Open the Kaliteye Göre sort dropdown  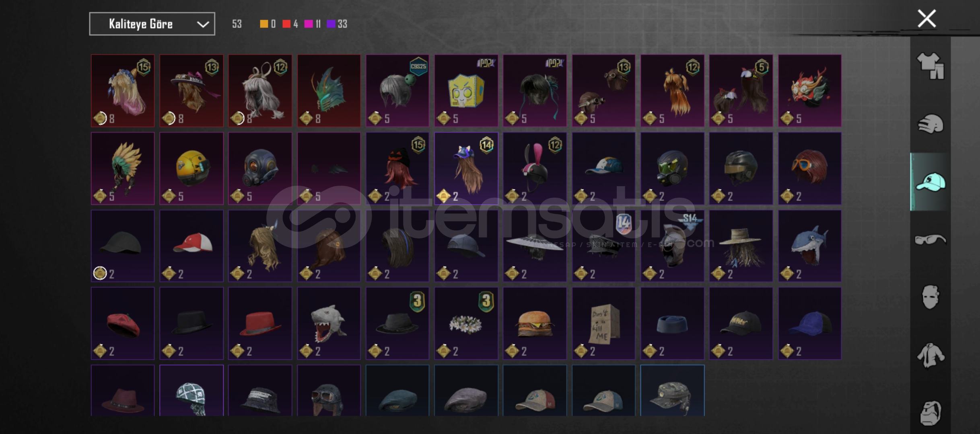(x=152, y=24)
